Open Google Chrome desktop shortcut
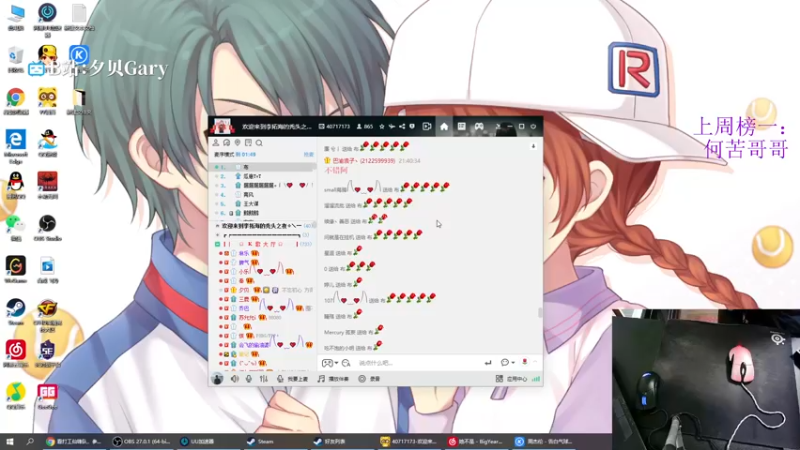 coord(16,101)
